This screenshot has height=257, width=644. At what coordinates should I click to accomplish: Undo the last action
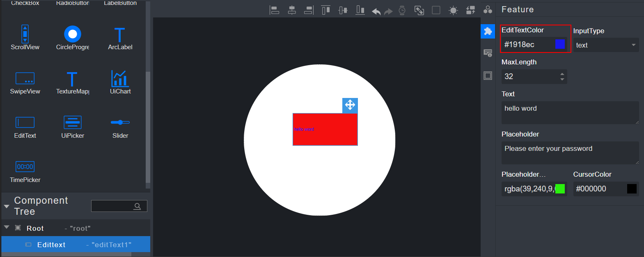point(376,11)
